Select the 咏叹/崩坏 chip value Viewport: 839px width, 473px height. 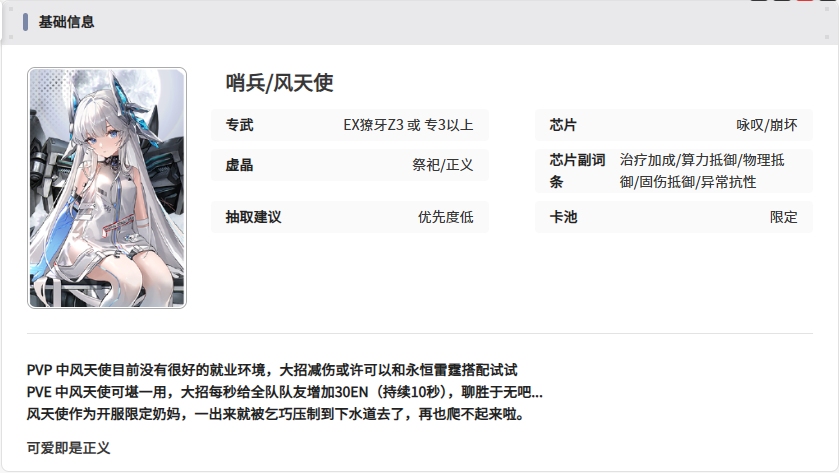pos(767,125)
